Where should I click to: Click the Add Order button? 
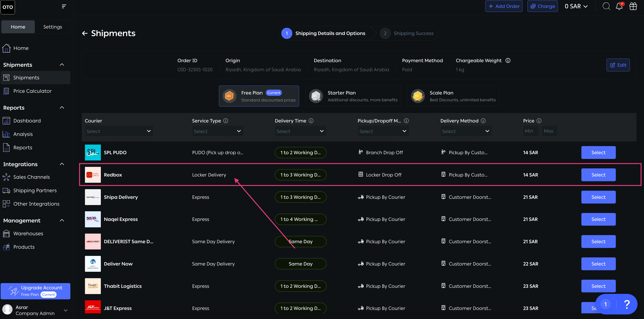[x=504, y=6]
